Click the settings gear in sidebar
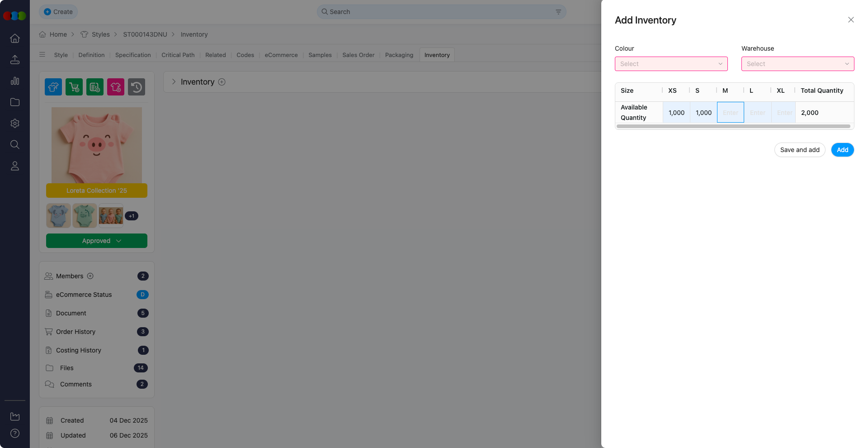Screen dimensions: 868x448 pos(15,124)
